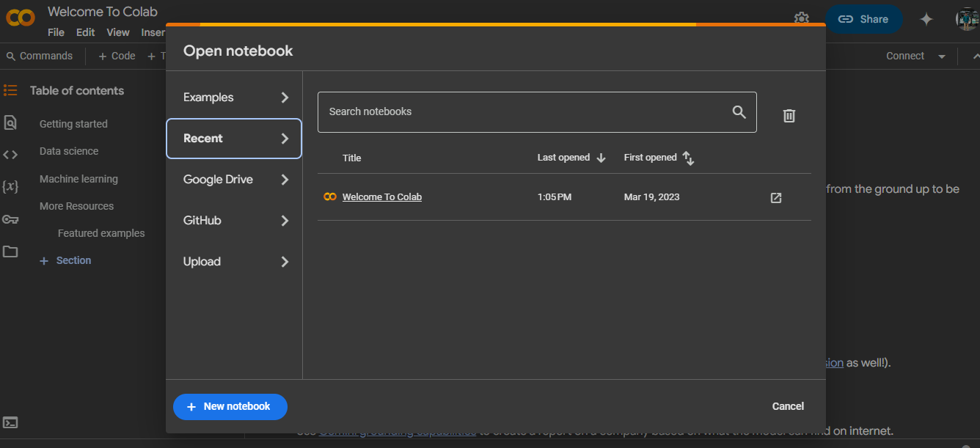Click the Connect button
Image resolution: width=980 pixels, height=448 pixels.
(905, 56)
